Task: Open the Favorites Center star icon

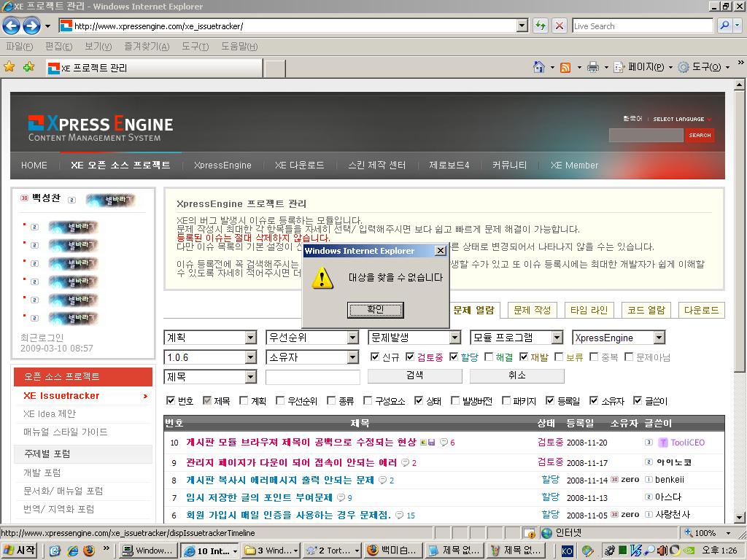Action: (9, 66)
